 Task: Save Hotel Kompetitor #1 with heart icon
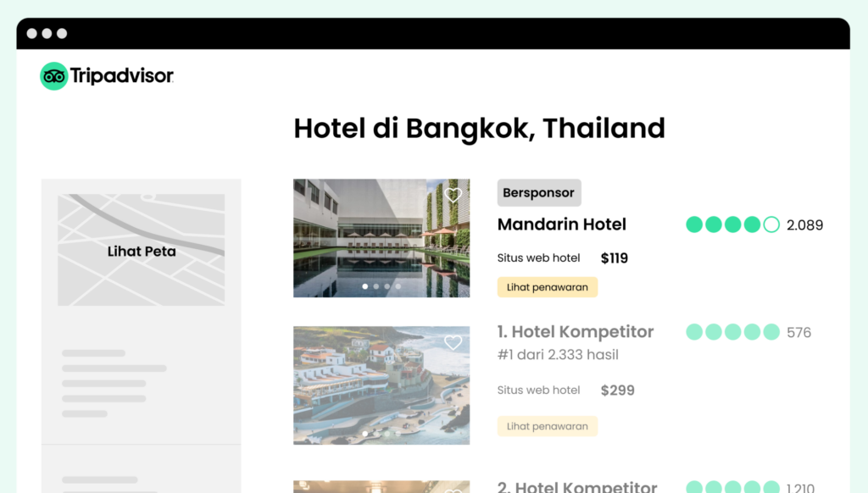(x=453, y=342)
